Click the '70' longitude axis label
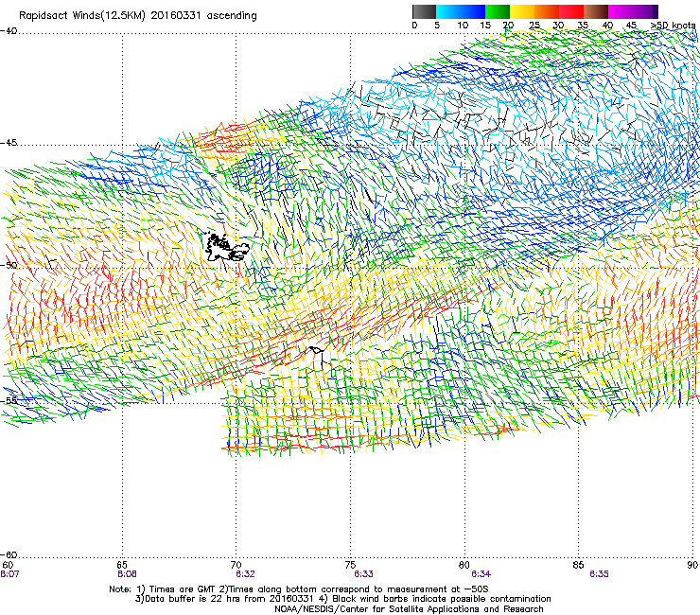 pyautogui.click(x=236, y=565)
